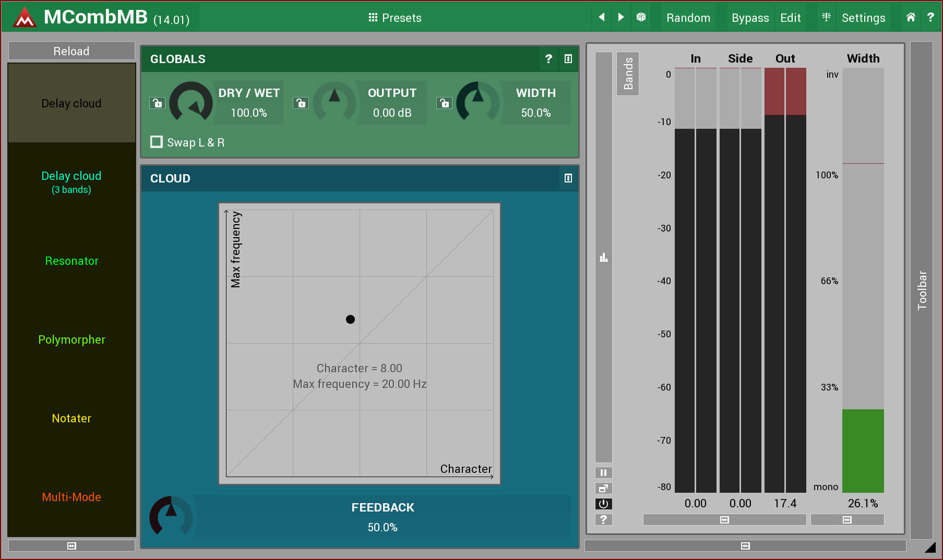The image size is (943, 560).
Task: Open help with the title bar question mark
Action: (930, 17)
